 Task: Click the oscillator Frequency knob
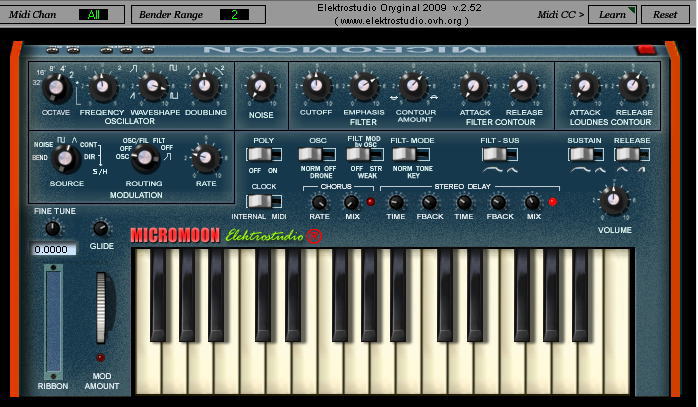point(102,87)
